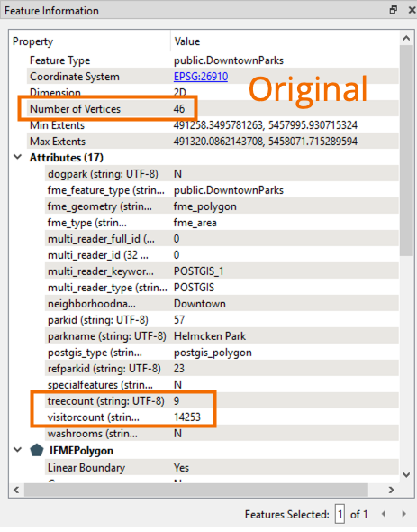Collapse the Attributes (17) section

pyautogui.click(x=18, y=157)
